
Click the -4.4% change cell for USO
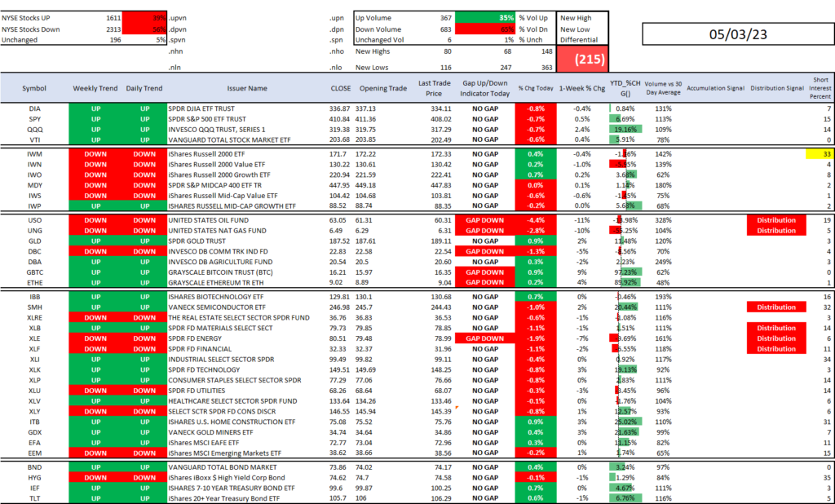pos(536,220)
